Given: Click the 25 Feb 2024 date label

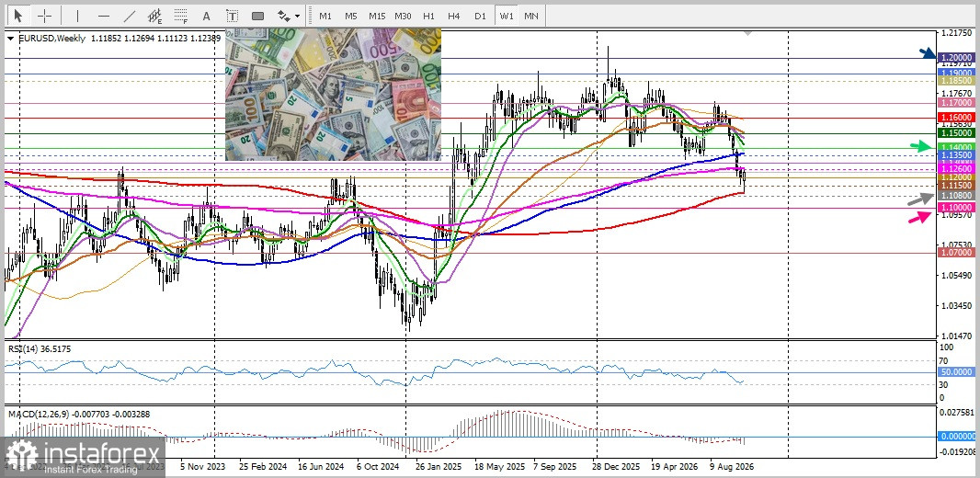Looking at the screenshot, I should point(262,466).
